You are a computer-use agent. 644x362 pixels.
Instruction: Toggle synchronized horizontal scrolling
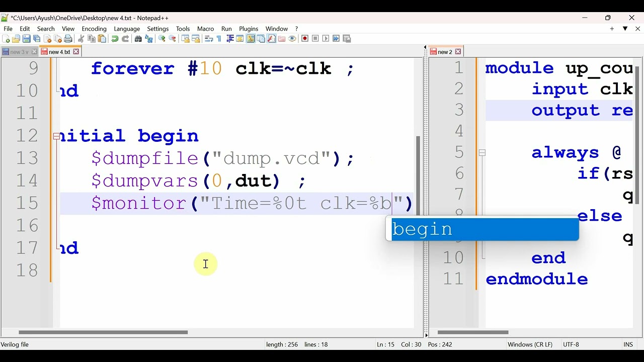[196, 39]
